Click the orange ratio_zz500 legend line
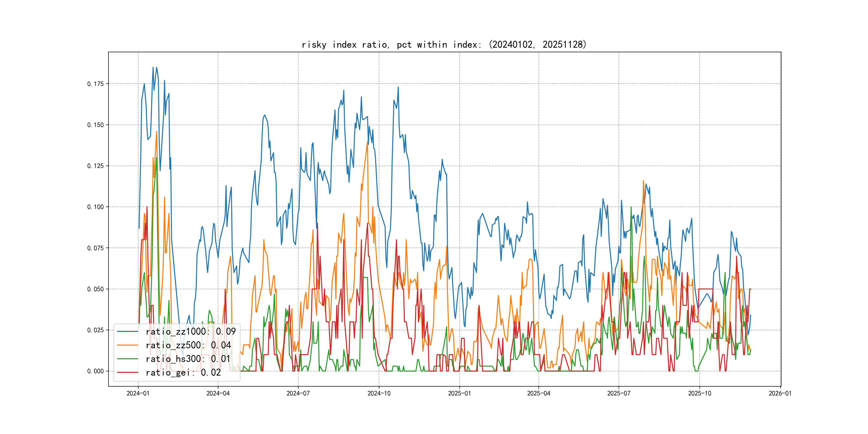Image resolution: width=868 pixels, height=434 pixels. [127, 345]
